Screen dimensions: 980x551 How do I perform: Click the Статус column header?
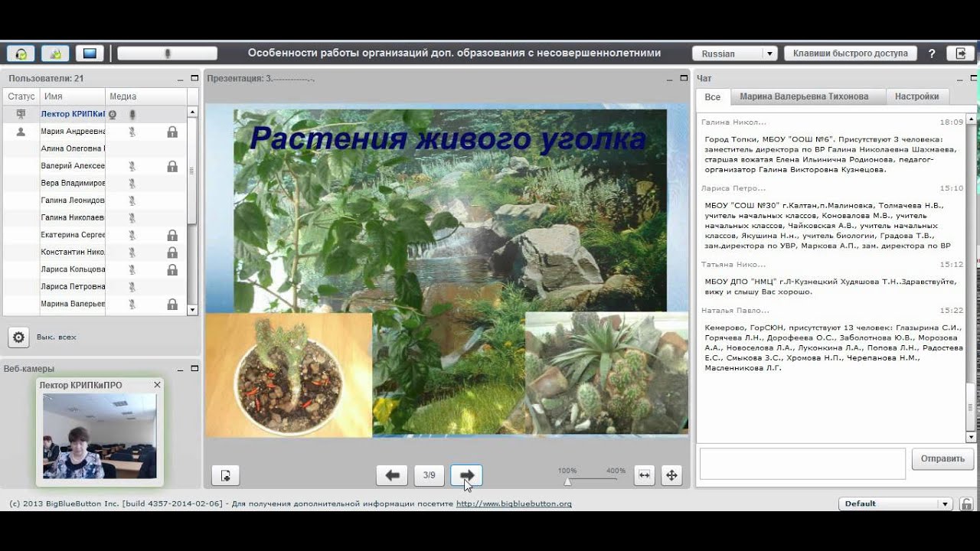[x=21, y=96]
